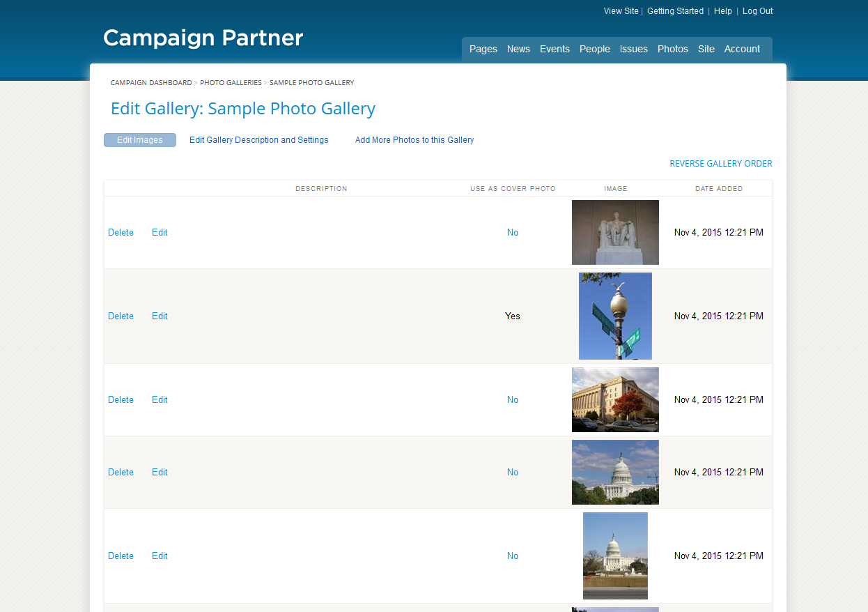
Task: Navigate back to Photo Galleries via breadcrumb
Action: [x=231, y=82]
